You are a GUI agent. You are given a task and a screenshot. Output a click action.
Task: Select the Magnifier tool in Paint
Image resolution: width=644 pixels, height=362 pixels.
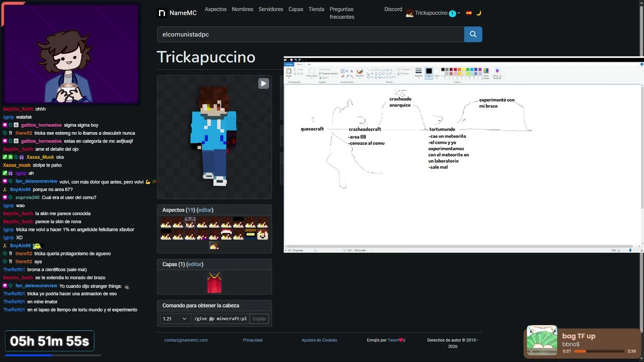point(352,76)
